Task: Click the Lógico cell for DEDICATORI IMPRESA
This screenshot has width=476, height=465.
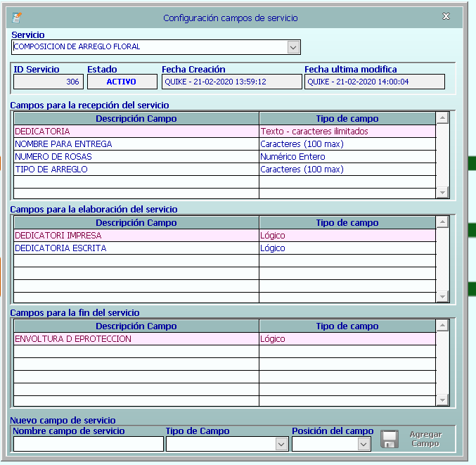Action: tap(347, 236)
